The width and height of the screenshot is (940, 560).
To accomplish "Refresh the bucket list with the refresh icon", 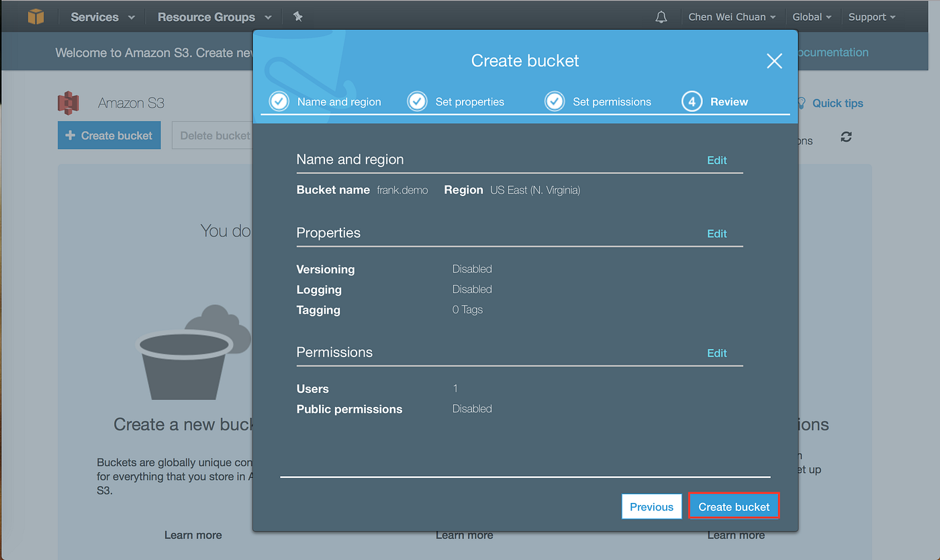I will [846, 137].
